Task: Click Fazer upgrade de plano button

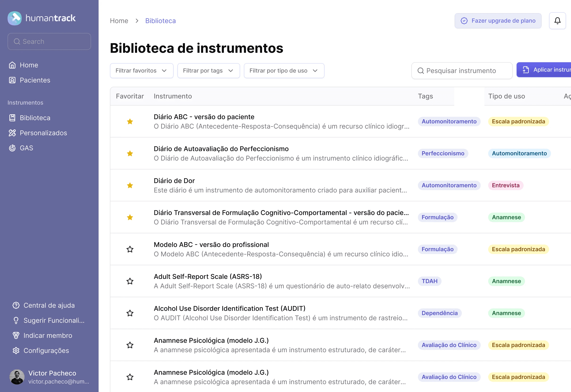Action: click(498, 21)
